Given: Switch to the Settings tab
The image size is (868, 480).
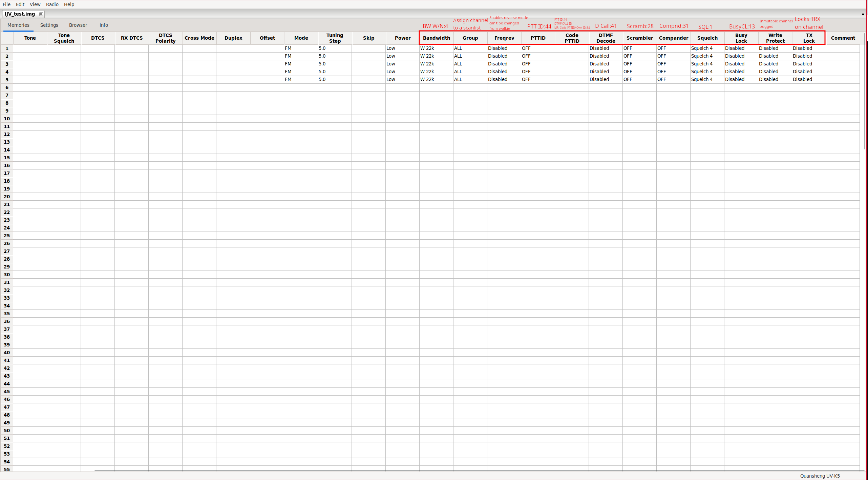Looking at the screenshot, I should tap(49, 25).
